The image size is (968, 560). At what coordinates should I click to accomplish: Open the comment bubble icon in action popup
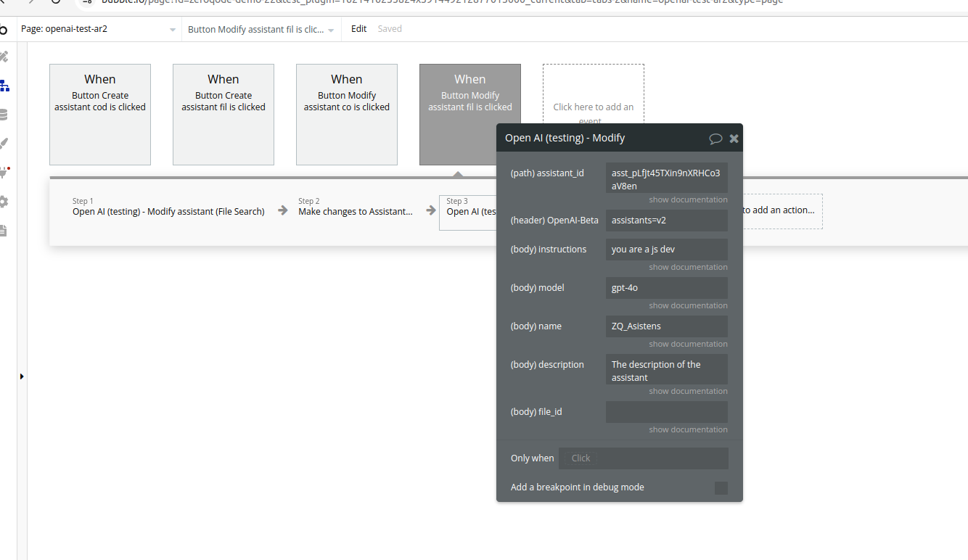click(715, 139)
